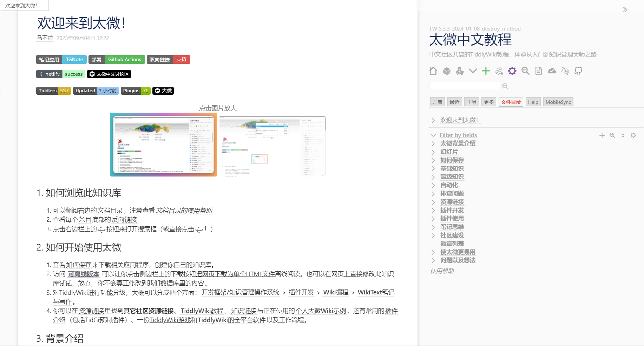
Task: Enlarge the right plain screenshot thumbnail
Action: [272, 146]
